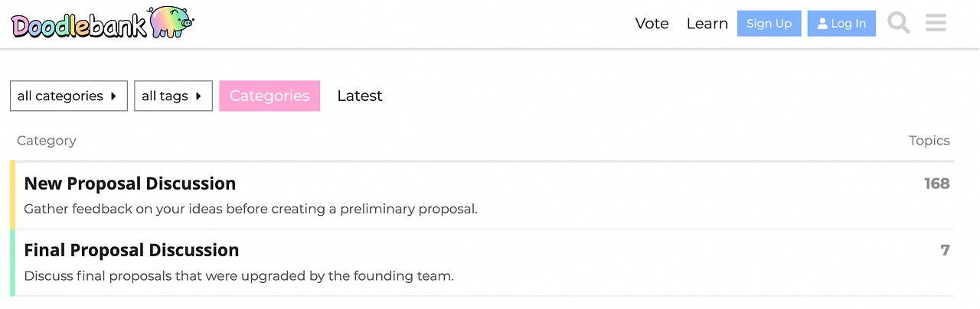The height and width of the screenshot is (309, 980).
Task: Go to the Vote page
Action: pos(652,24)
